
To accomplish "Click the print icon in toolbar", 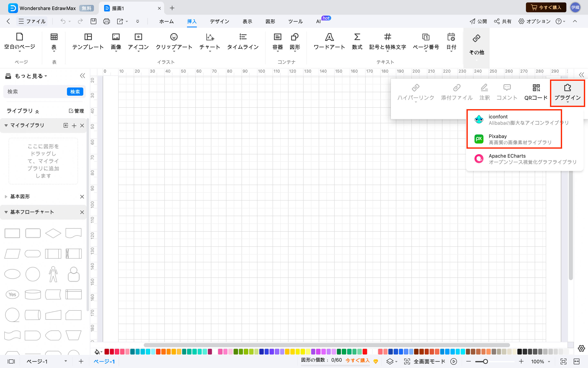I will coord(106,21).
